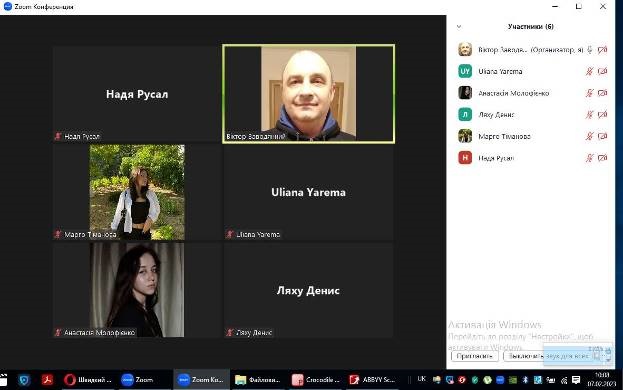Toggle camera icon beside Ляху Денис in list
The height and width of the screenshot is (390, 623).
tap(602, 114)
